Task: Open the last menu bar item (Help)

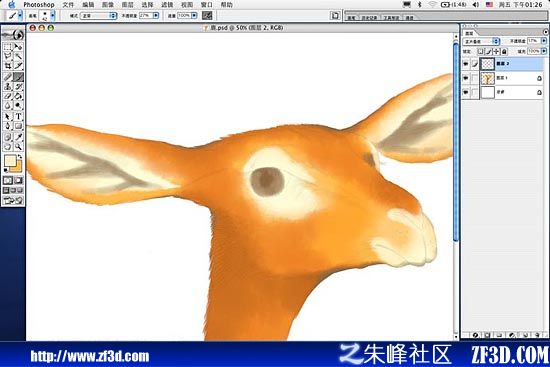Action: pyautogui.click(x=227, y=5)
